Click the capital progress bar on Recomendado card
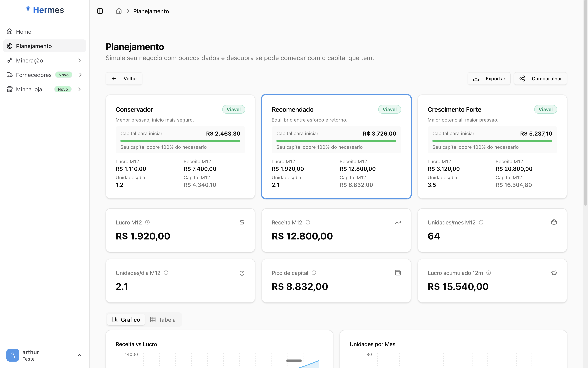 pyautogui.click(x=336, y=141)
